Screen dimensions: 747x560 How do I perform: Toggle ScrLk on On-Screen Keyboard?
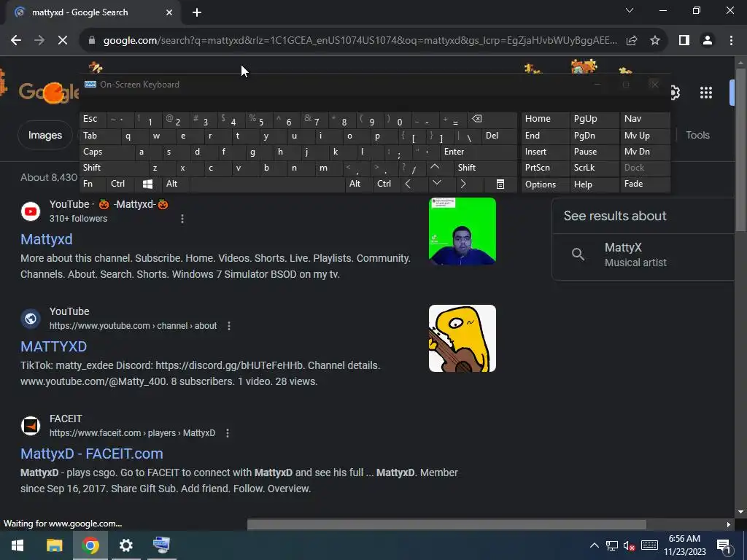594,168
